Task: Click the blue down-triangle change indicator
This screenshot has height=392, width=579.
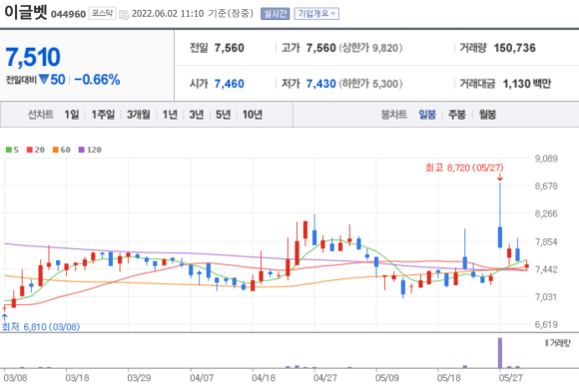Action: (44, 80)
